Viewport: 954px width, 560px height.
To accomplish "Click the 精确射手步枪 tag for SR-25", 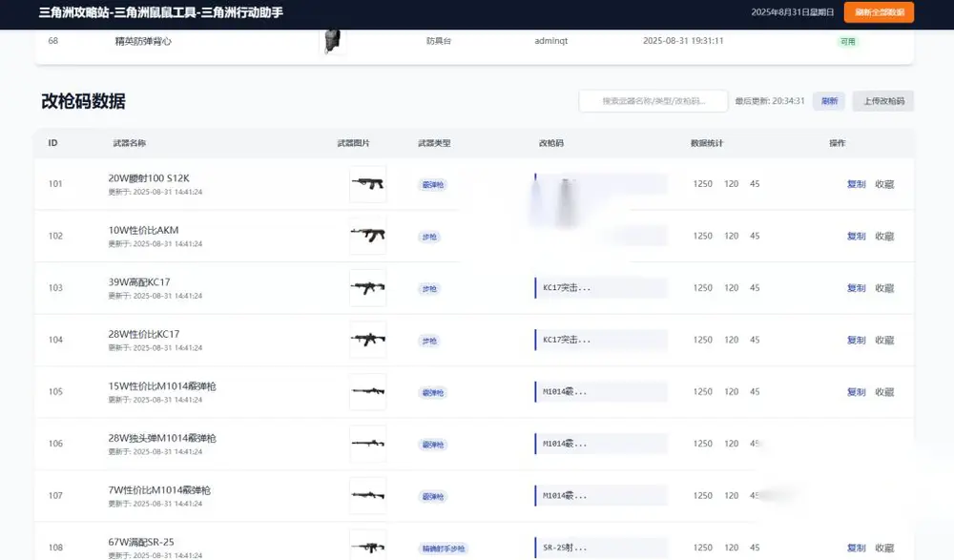I will 444,549.
